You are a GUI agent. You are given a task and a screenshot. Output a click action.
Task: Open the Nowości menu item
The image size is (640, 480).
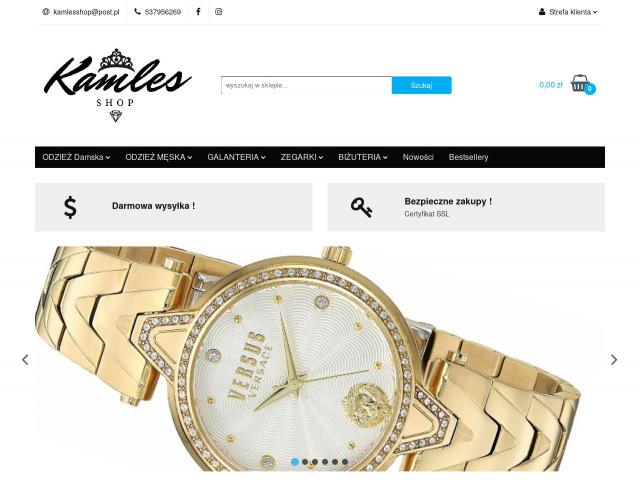418,157
